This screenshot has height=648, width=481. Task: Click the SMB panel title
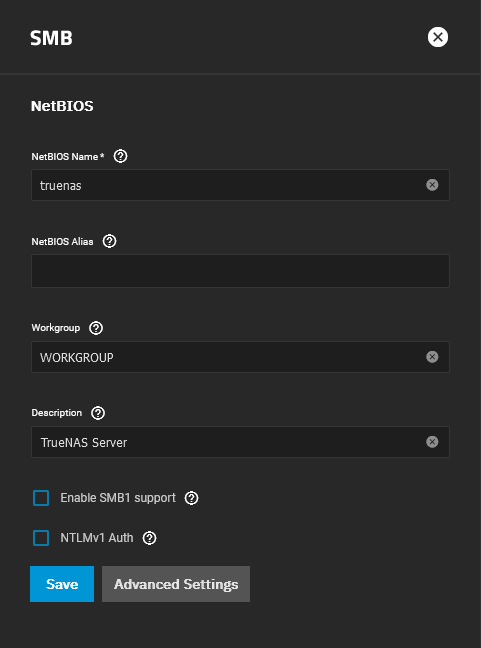coord(51,38)
